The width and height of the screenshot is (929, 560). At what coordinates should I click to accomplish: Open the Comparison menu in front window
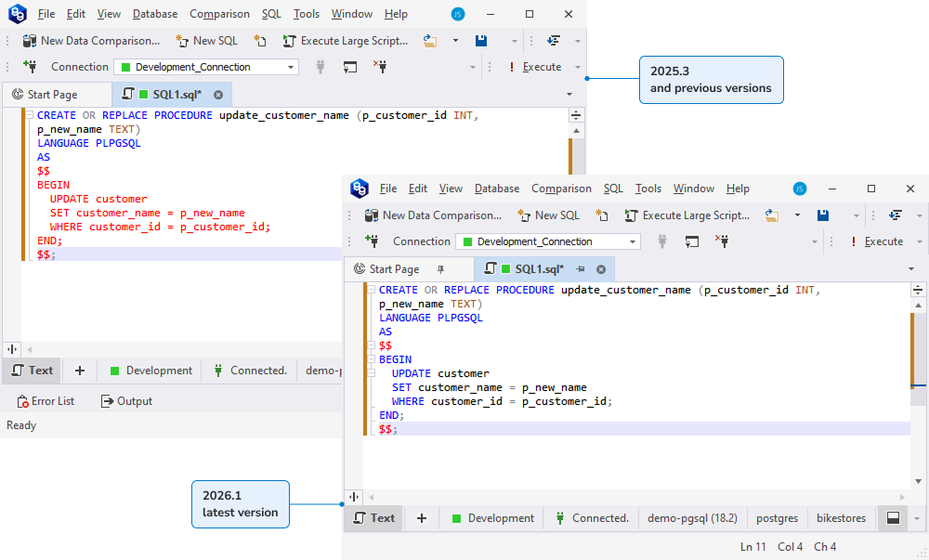pos(561,189)
